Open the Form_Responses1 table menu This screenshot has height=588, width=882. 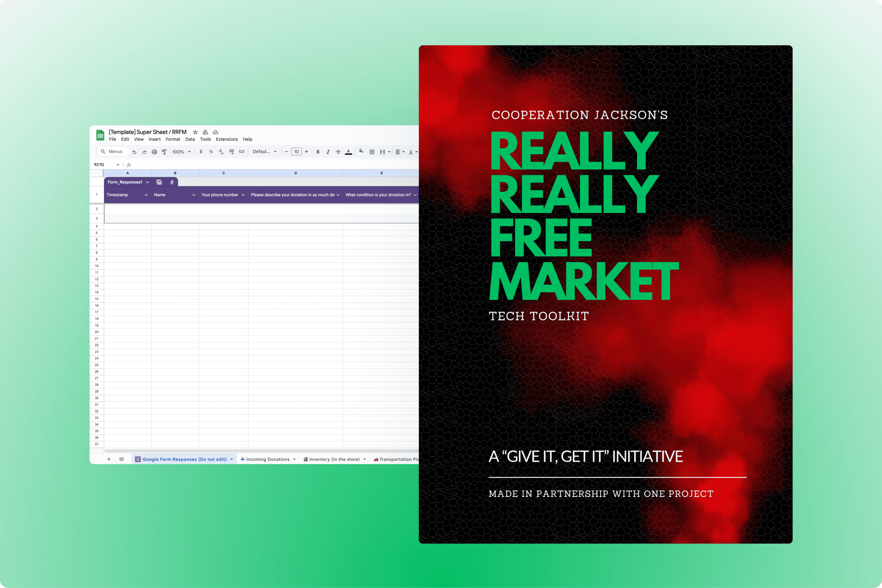tap(147, 182)
